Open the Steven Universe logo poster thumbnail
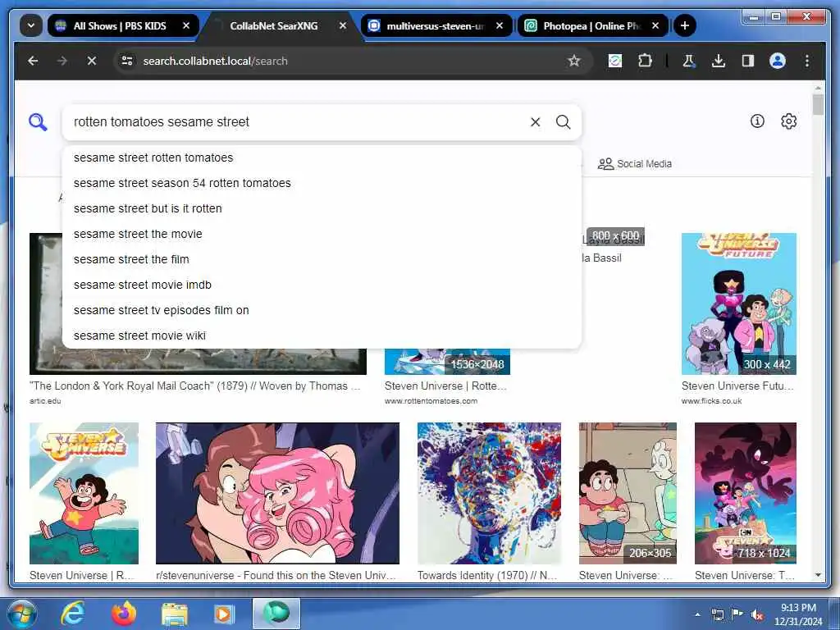This screenshot has width=840, height=630. coord(84,493)
